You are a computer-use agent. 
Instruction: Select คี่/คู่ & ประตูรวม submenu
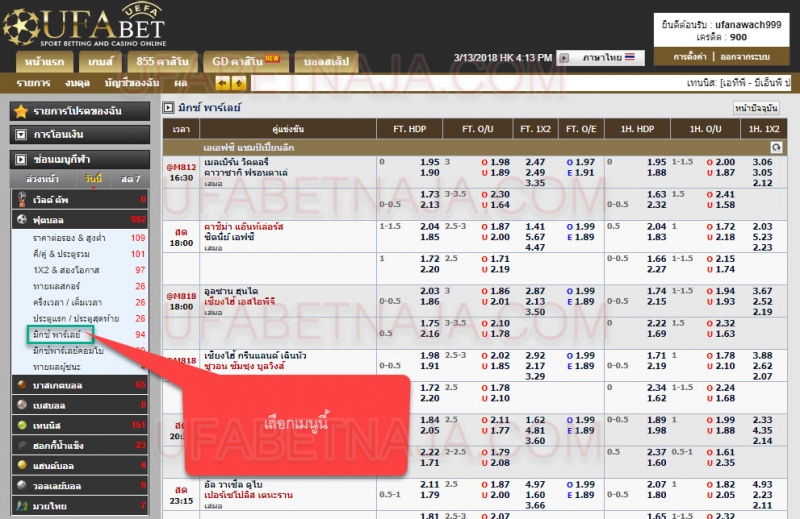61,254
